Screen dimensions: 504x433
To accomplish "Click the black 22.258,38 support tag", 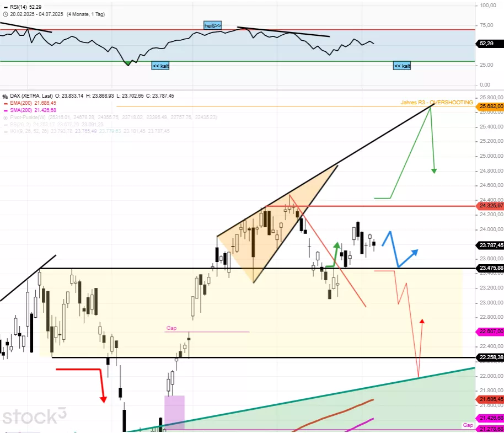I will (x=491, y=357).
